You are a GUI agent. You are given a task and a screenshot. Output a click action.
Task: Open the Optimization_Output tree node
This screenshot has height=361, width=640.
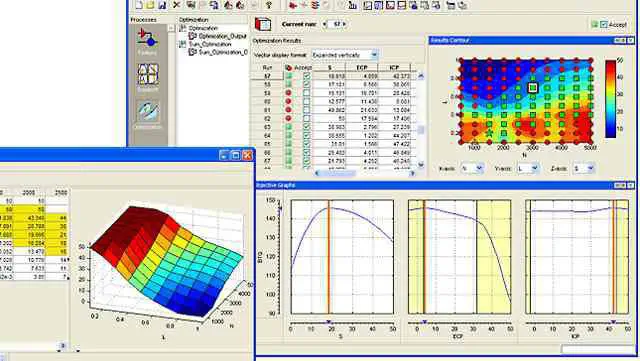coord(222,36)
